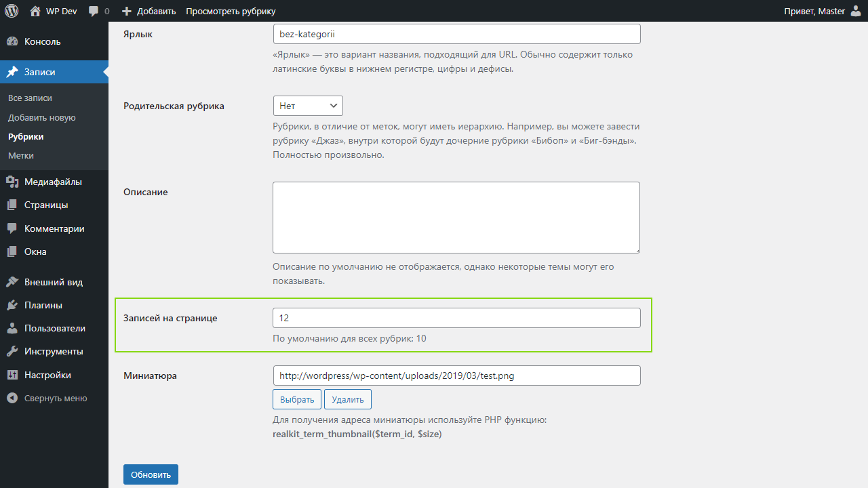Click the Комментарии speech bubble icon
Image resolution: width=868 pixels, height=488 pixels.
(x=12, y=228)
